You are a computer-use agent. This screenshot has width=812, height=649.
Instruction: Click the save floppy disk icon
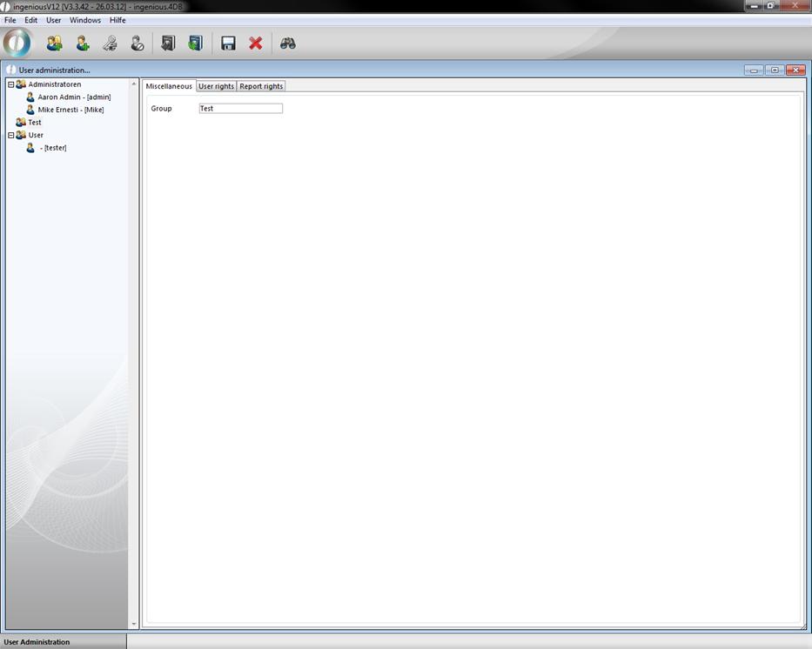(228, 43)
